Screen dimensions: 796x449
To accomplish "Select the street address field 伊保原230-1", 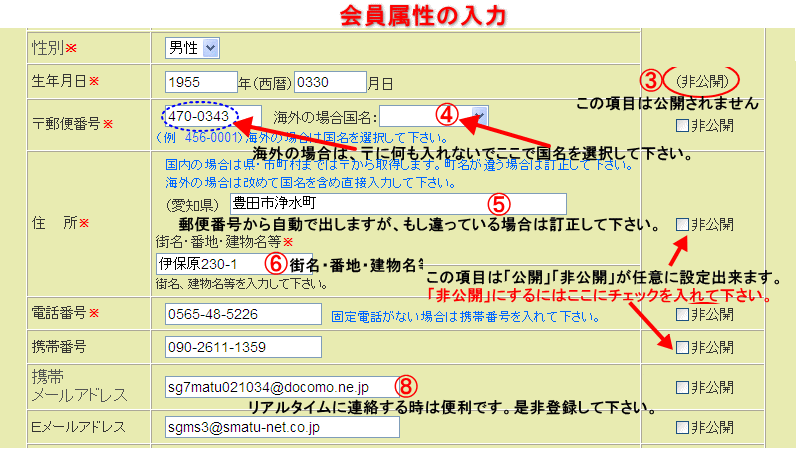I will [x=208, y=264].
